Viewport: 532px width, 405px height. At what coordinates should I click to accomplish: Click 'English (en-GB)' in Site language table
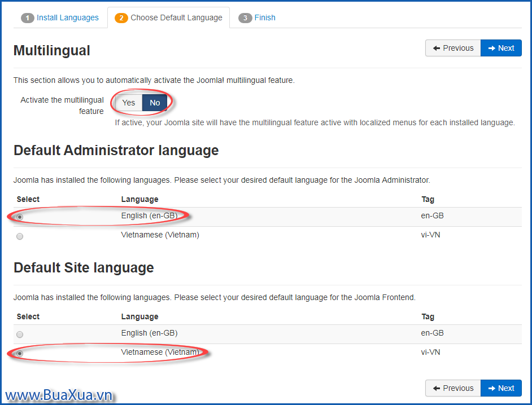tap(149, 333)
